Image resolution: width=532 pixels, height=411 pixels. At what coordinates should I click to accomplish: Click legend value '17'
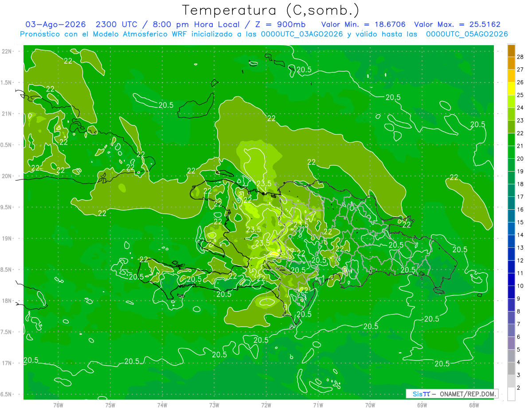click(x=521, y=197)
